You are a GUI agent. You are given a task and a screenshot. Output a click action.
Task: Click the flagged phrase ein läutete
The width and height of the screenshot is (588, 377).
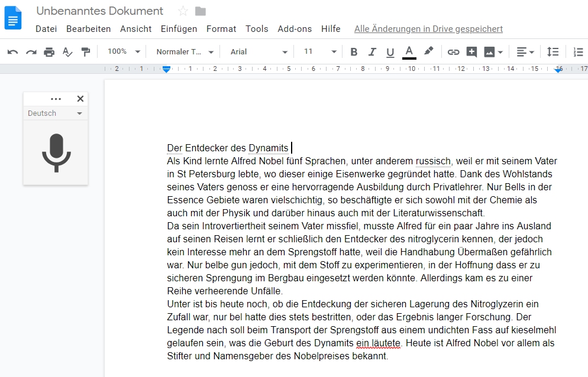point(379,343)
